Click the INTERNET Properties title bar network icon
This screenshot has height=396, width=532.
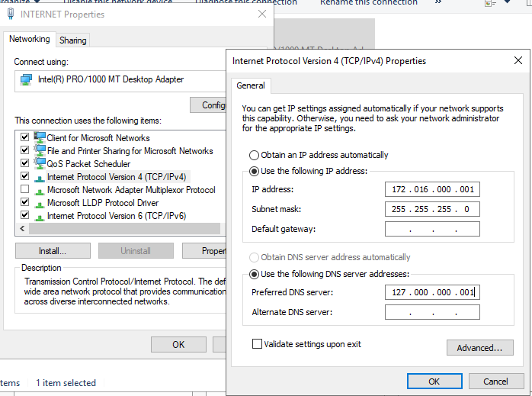(11, 14)
